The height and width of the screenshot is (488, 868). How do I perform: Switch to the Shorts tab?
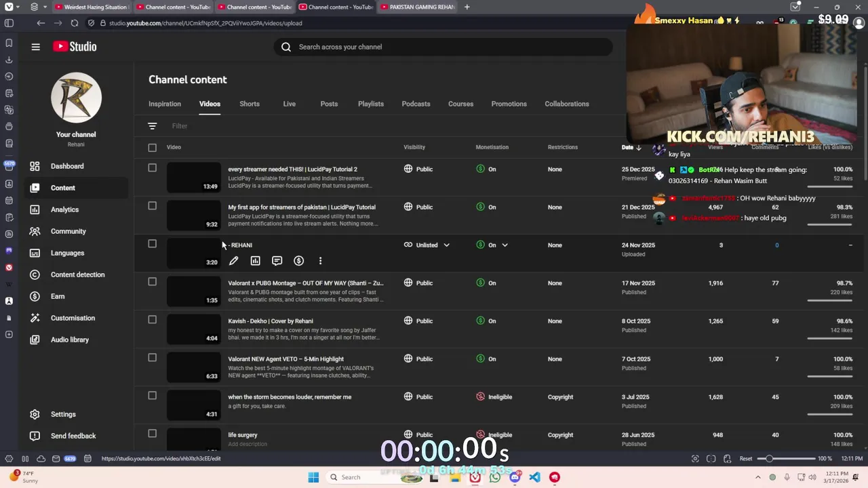coord(250,104)
